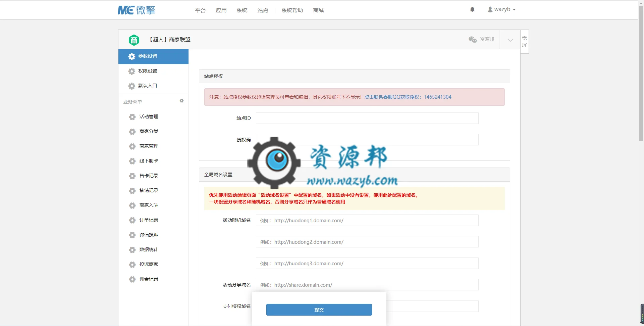The width and height of the screenshot is (644, 326).
Task: Click the 资源邦 text link in header
Action: click(487, 39)
